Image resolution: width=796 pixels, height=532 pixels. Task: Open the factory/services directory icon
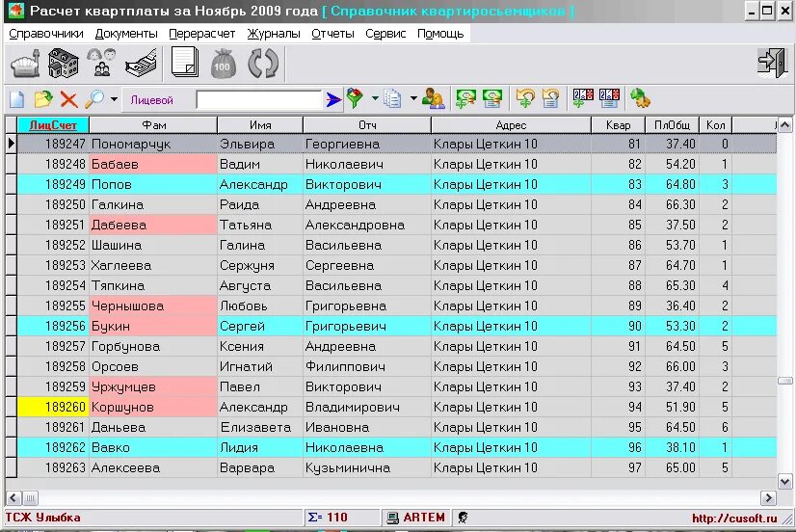(25, 63)
